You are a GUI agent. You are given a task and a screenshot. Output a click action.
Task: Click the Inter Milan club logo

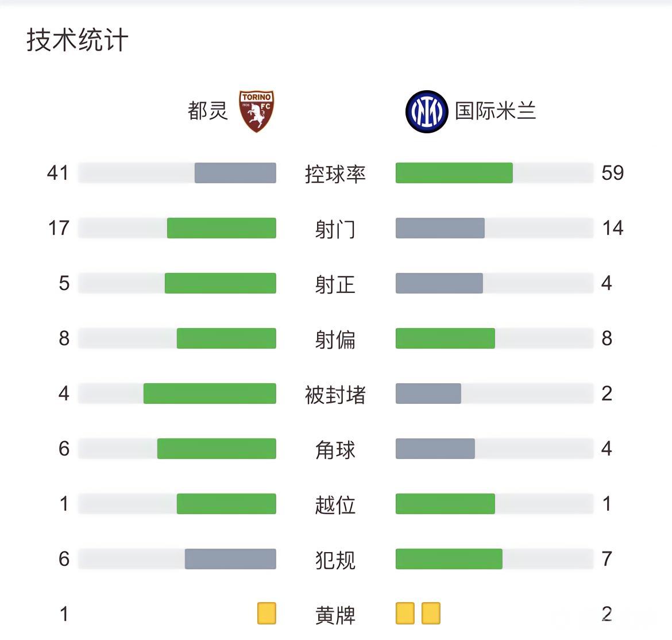(x=426, y=111)
